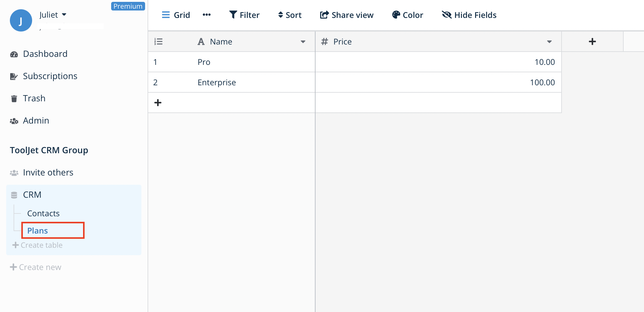Open the Sort options
This screenshot has height=312, width=644.
(290, 15)
